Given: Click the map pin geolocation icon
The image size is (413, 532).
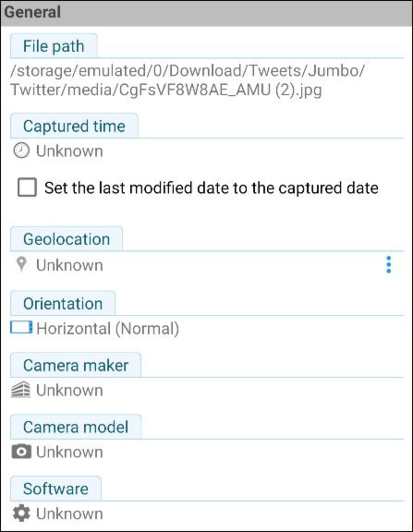Looking at the screenshot, I should (x=22, y=264).
